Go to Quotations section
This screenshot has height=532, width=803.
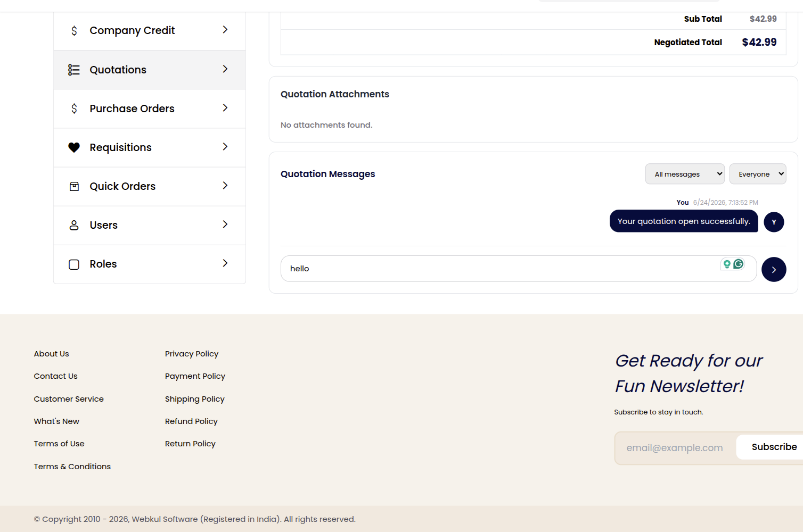click(x=150, y=70)
